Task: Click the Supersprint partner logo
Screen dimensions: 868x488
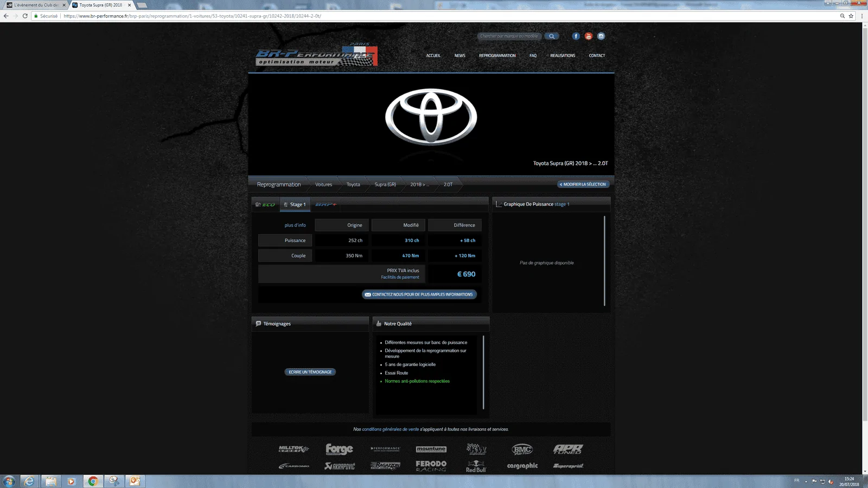Action: (x=568, y=466)
